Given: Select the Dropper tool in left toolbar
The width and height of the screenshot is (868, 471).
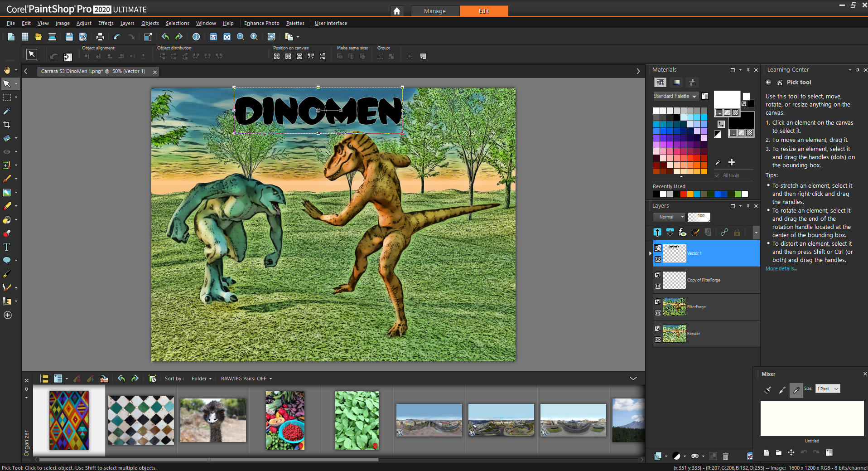Looking at the screenshot, I should point(7,111).
